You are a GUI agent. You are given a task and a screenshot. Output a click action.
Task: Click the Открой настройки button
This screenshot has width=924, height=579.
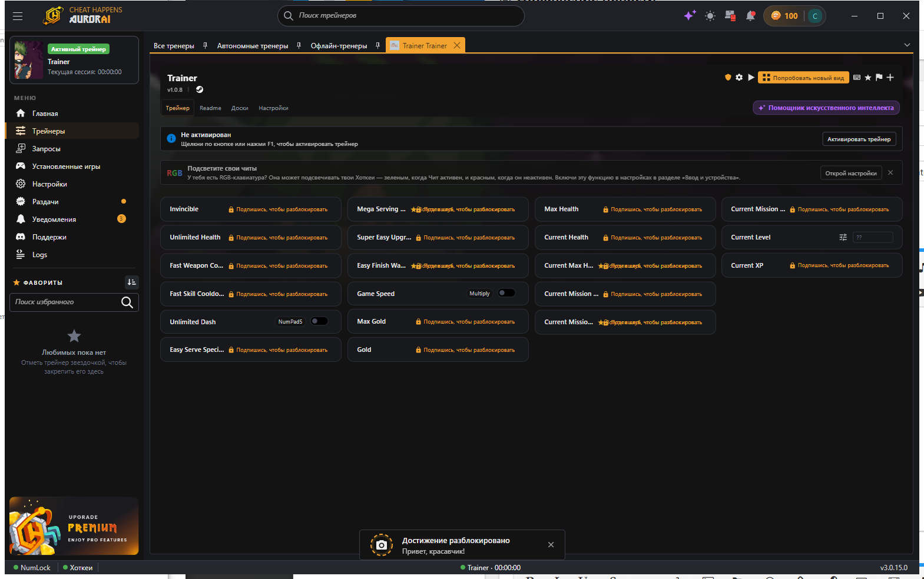click(850, 173)
